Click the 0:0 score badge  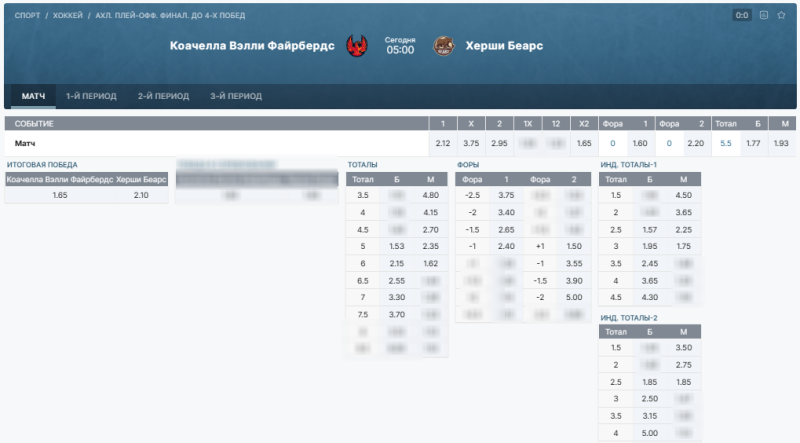(741, 15)
